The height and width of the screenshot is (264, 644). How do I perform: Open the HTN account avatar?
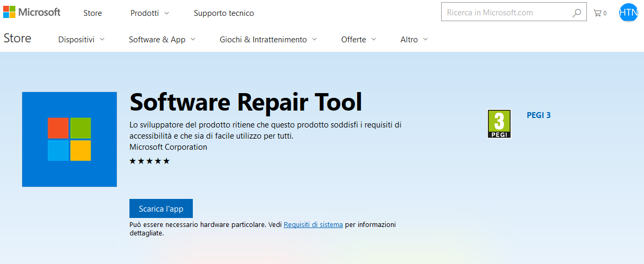[629, 12]
